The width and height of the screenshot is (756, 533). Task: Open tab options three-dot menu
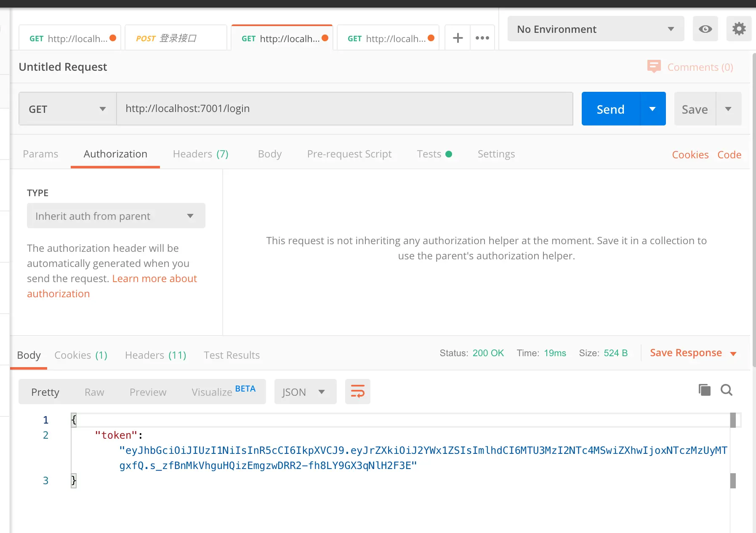coord(482,38)
